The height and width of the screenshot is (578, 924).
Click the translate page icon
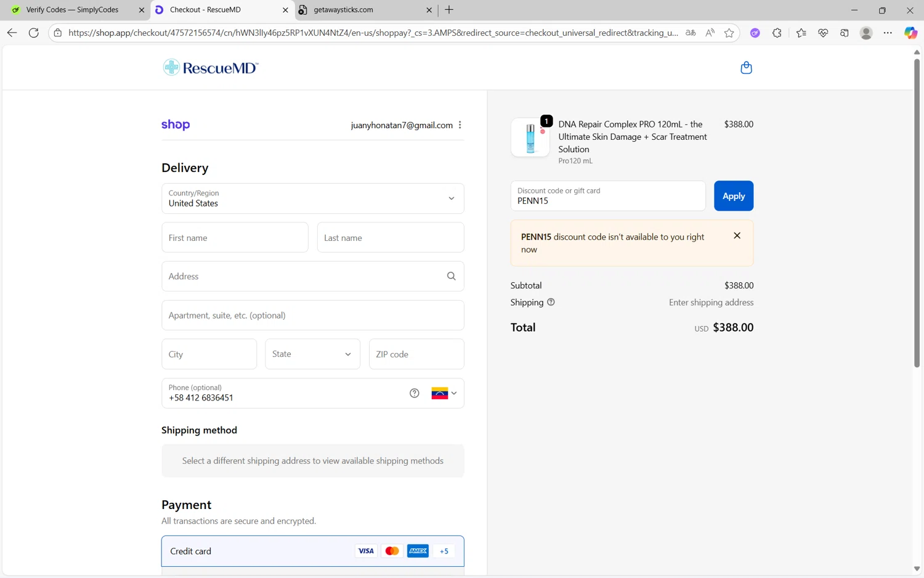(x=691, y=33)
